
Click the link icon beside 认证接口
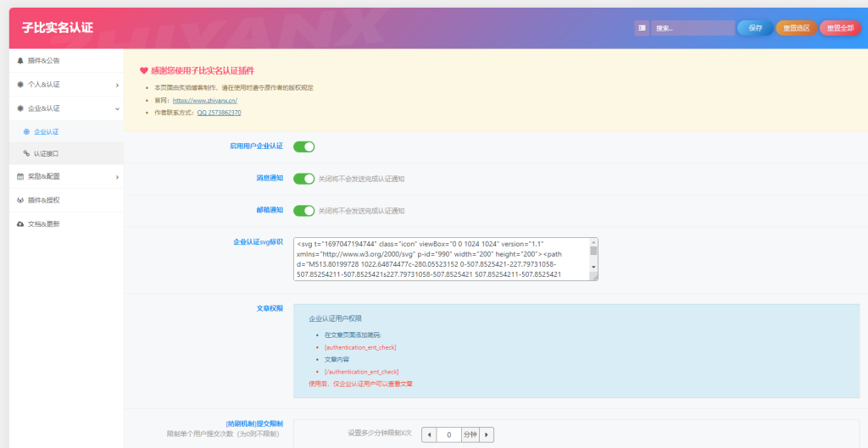coord(26,153)
